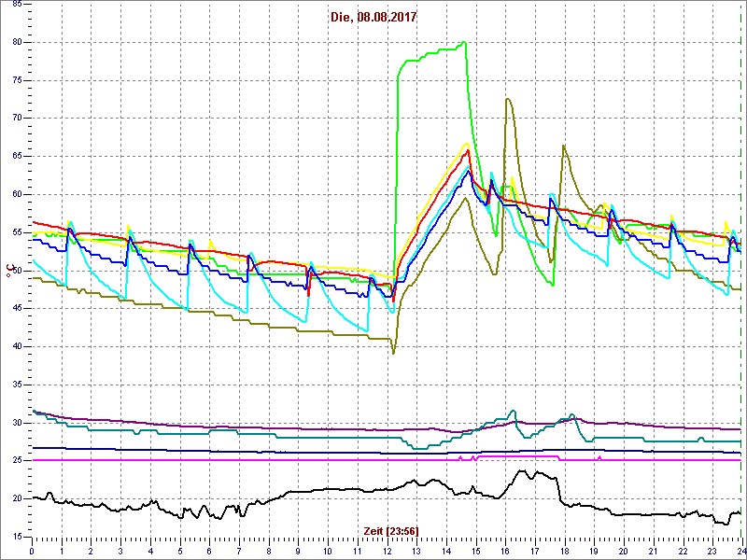Click hour 6 on the time axis

(x=209, y=551)
